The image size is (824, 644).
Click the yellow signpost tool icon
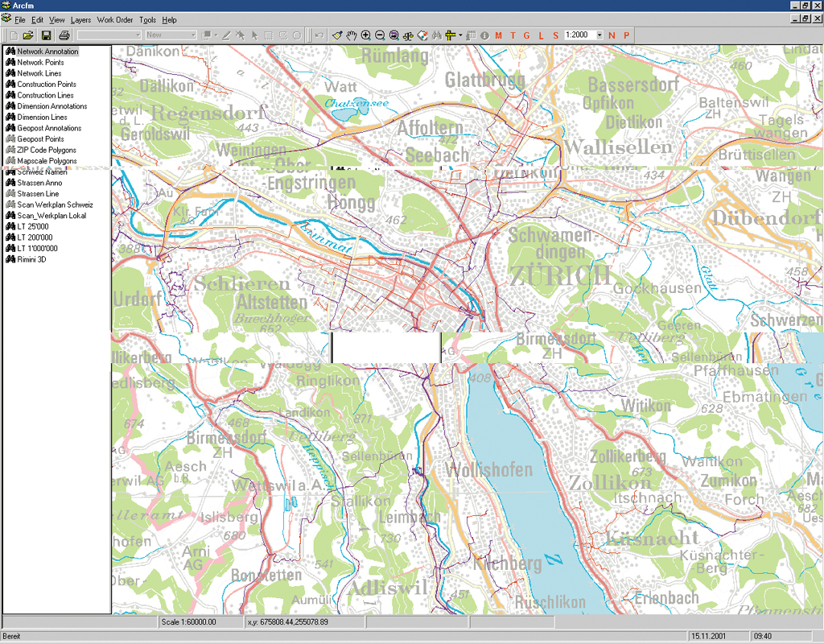point(451,35)
